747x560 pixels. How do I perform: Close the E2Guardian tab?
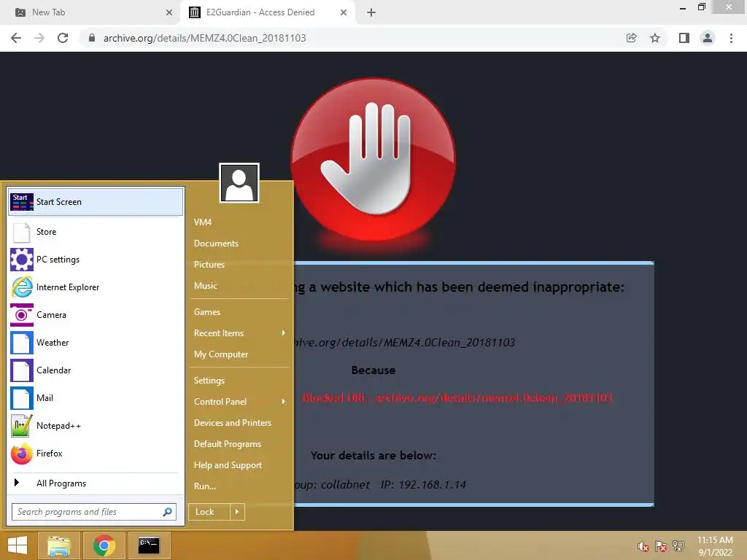tap(344, 13)
